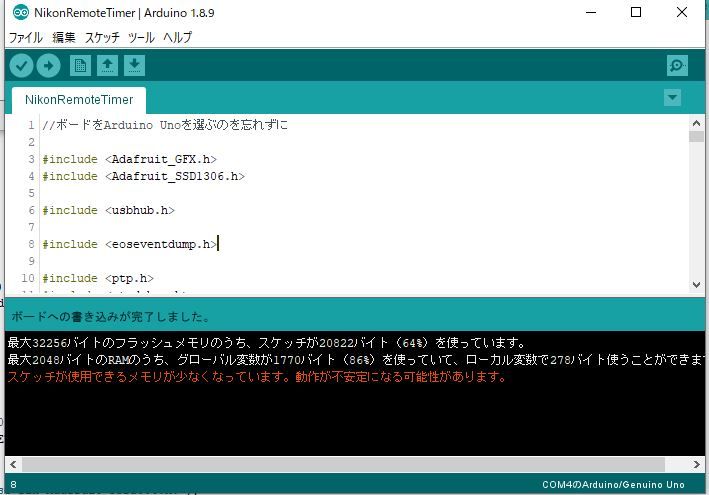Click the Verify checkmark button
Screen dimensions: 709x495
point(21,66)
